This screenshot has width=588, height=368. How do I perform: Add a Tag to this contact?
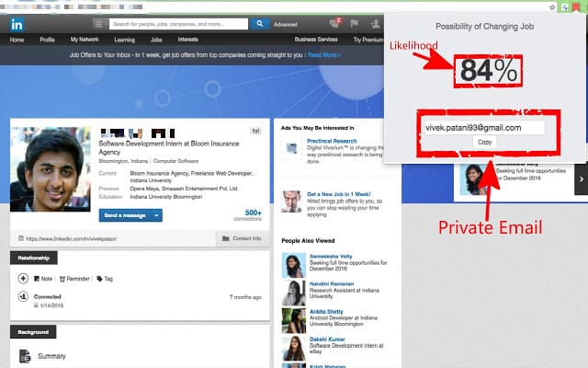click(x=105, y=279)
